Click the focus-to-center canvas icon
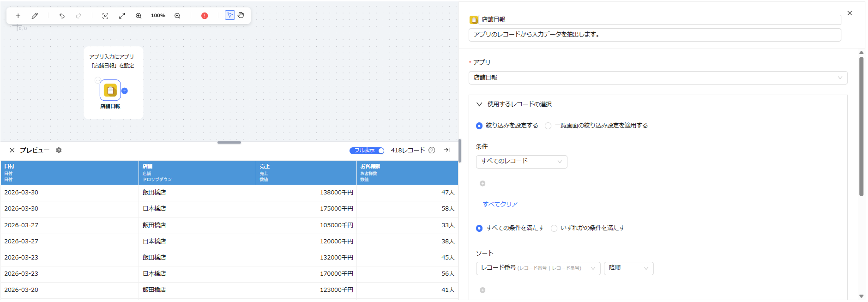This screenshot has height=302, width=868. coord(105,16)
